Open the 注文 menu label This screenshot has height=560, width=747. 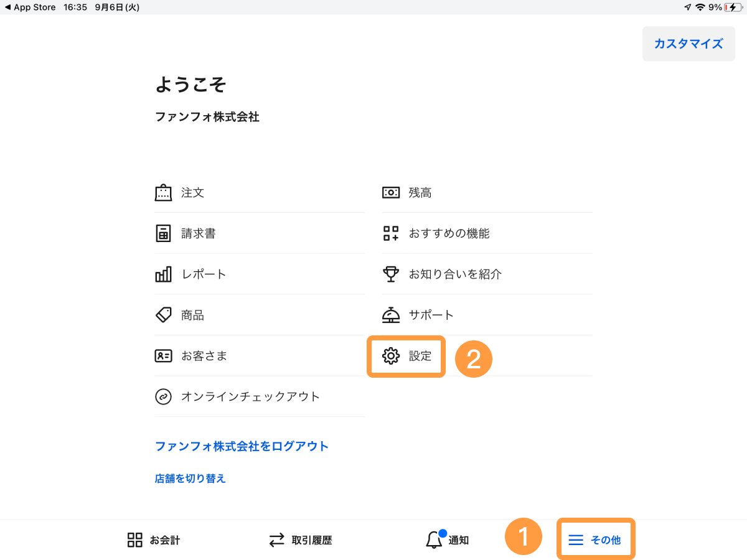193,193
